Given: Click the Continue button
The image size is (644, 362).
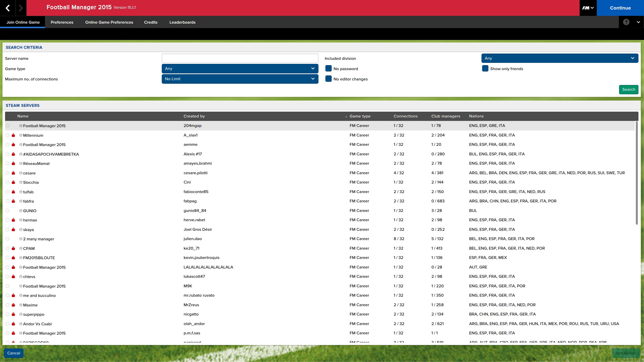Looking at the screenshot, I should click(x=620, y=8).
